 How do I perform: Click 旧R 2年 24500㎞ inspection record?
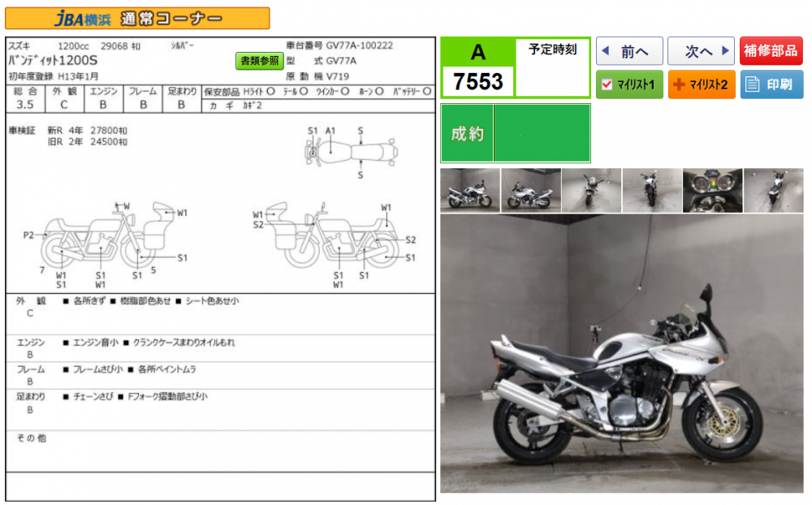(87, 142)
